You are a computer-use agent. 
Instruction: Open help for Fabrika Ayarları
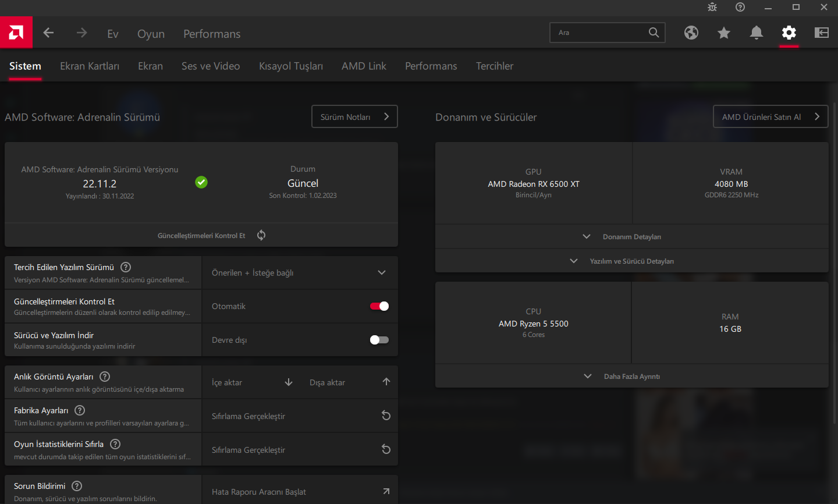click(80, 410)
